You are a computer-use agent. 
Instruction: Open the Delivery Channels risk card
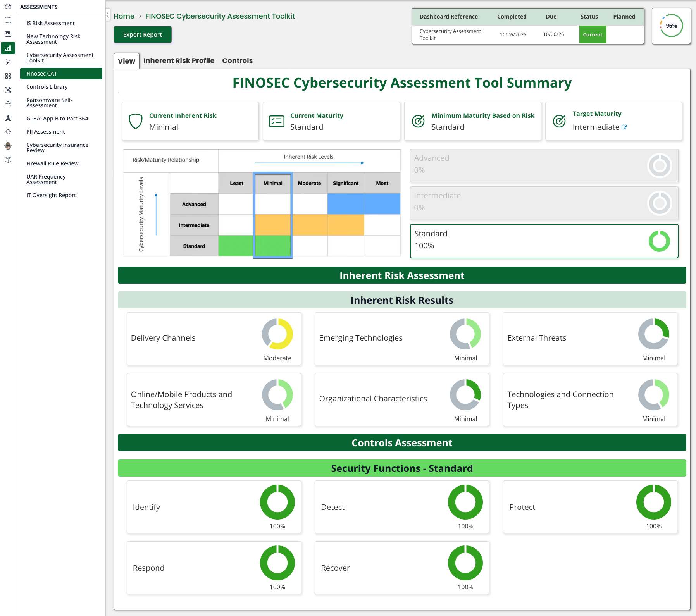214,339
